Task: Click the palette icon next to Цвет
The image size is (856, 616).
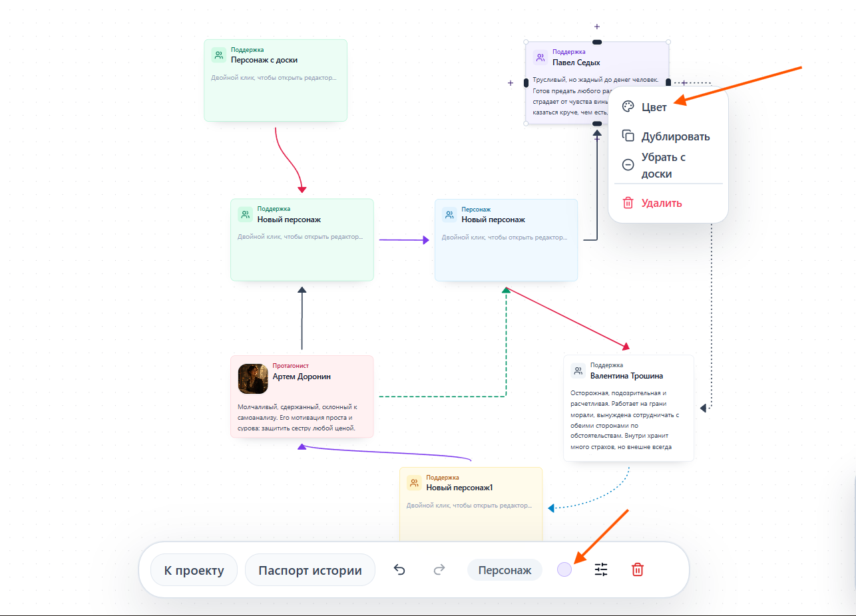Action: coord(628,107)
